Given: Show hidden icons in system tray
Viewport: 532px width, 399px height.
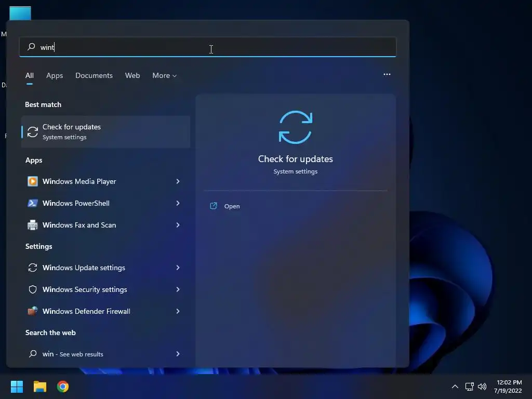Looking at the screenshot, I should pos(455,387).
